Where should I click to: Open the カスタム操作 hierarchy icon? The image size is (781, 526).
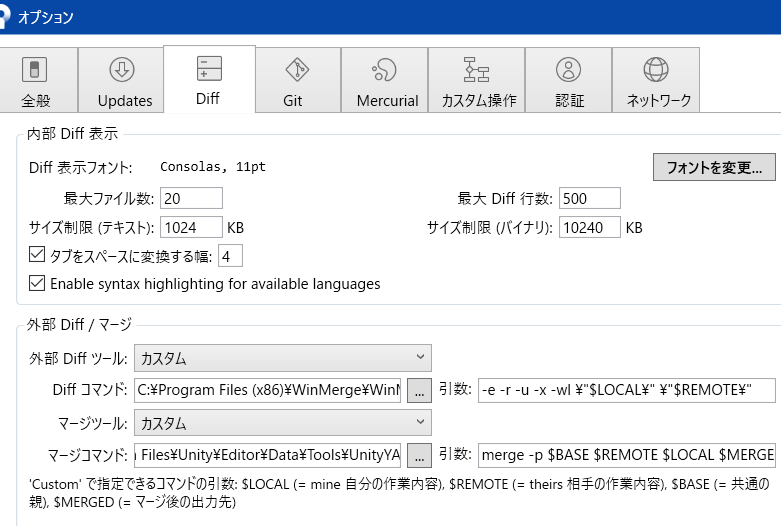point(476,69)
